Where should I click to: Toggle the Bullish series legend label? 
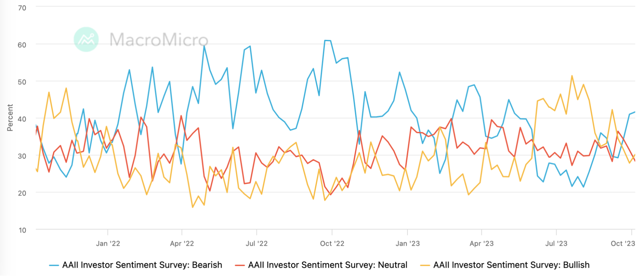click(x=511, y=265)
